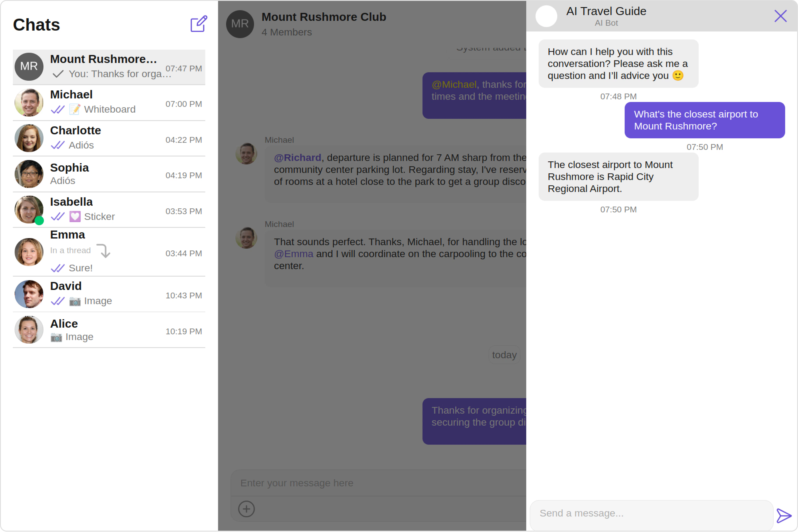Click Emma's thread arrow icon
Viewport: 798px width, 532px height.
104,251
